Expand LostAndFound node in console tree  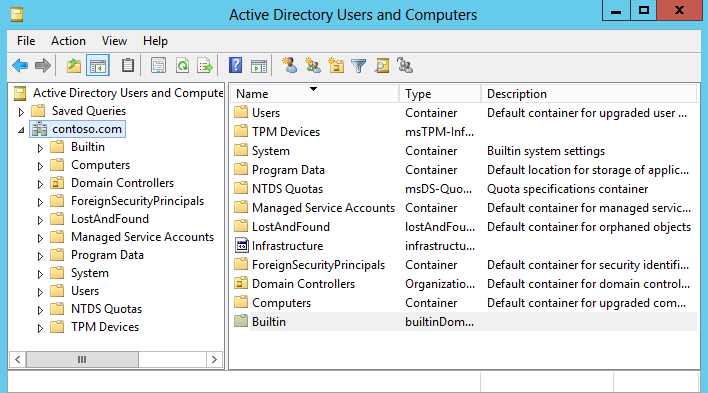40,220
